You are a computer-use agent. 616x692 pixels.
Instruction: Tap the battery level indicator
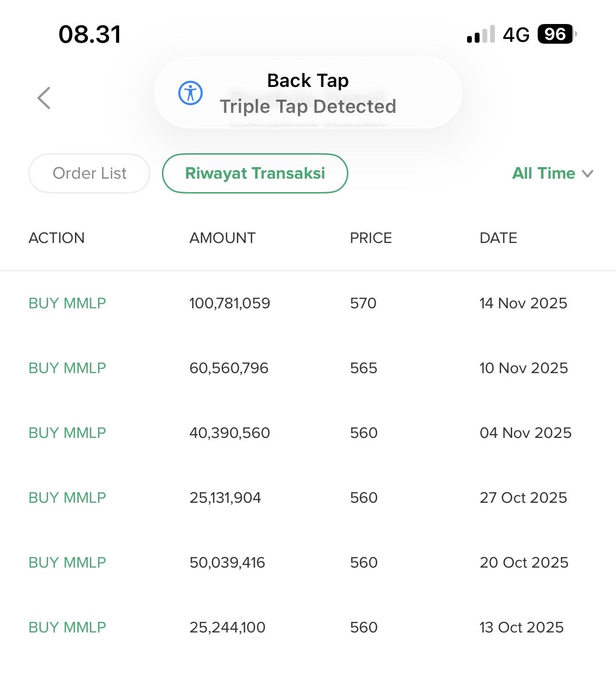[x=556, y=34]
